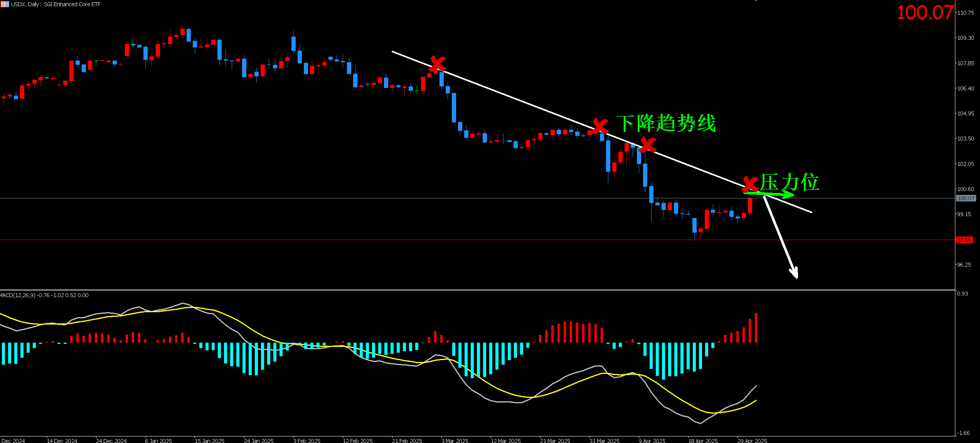Click the first red X marker on trendline
The width and height of the screenshot is (980, 443).
(437, 64)
